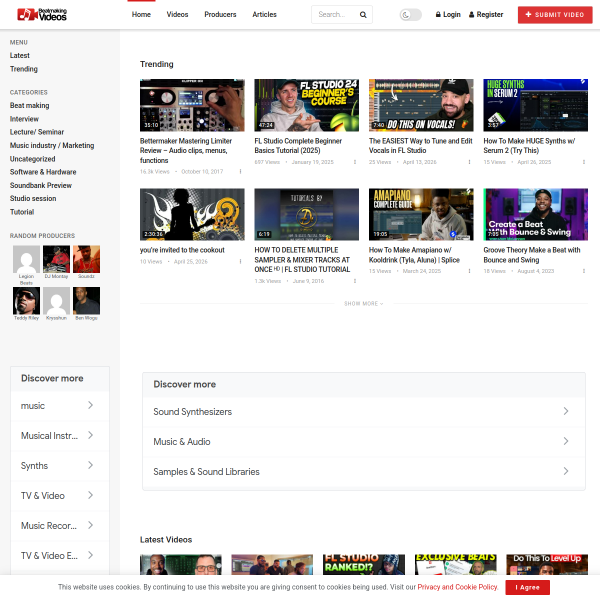Open the FL Studio Beginner's Course thumbnail

[x=307, y=105]
